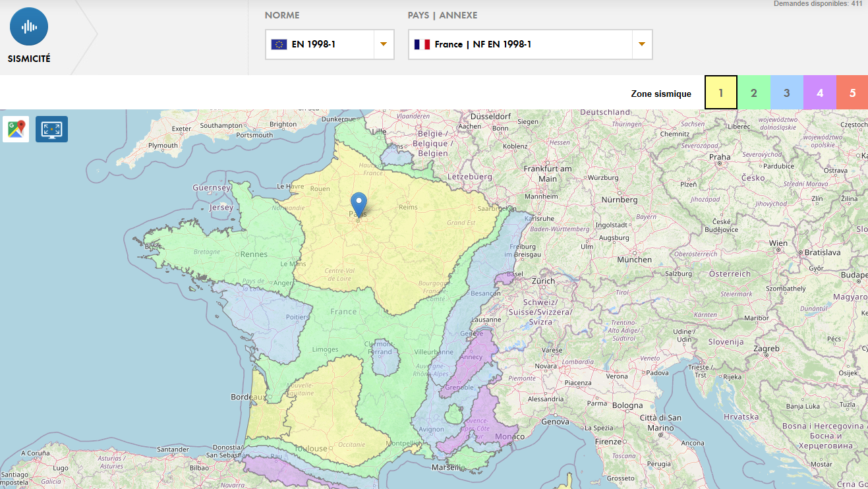Click the NORME heading label
868x489 pixels.
282,15
